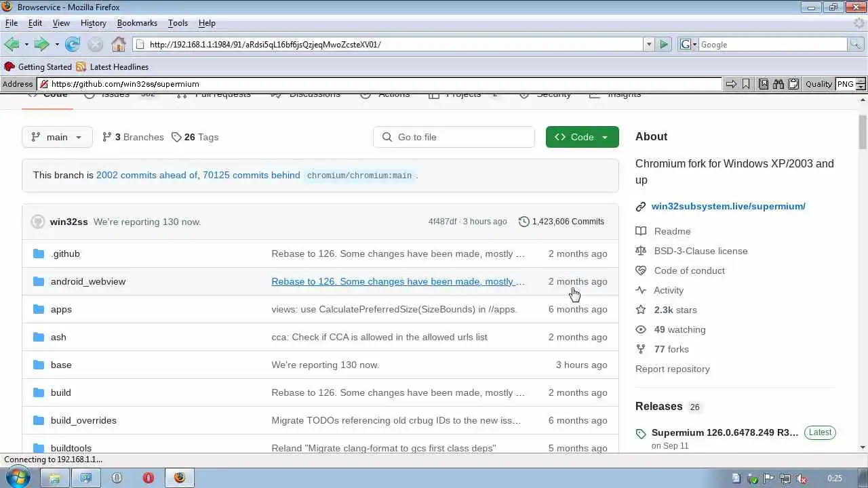Open the main branch dropdown
The height and width of the screenshot is (488, 868).
coord(57,137)
